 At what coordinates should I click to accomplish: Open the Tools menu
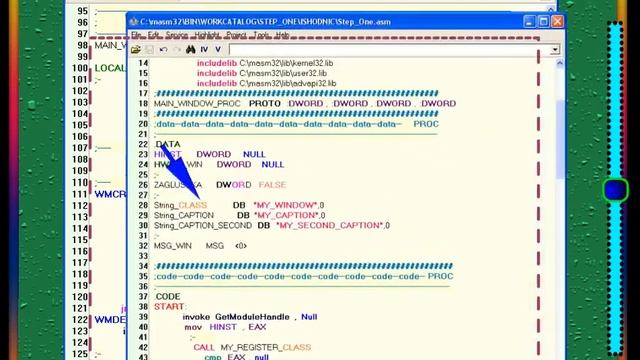pos(261,35)
